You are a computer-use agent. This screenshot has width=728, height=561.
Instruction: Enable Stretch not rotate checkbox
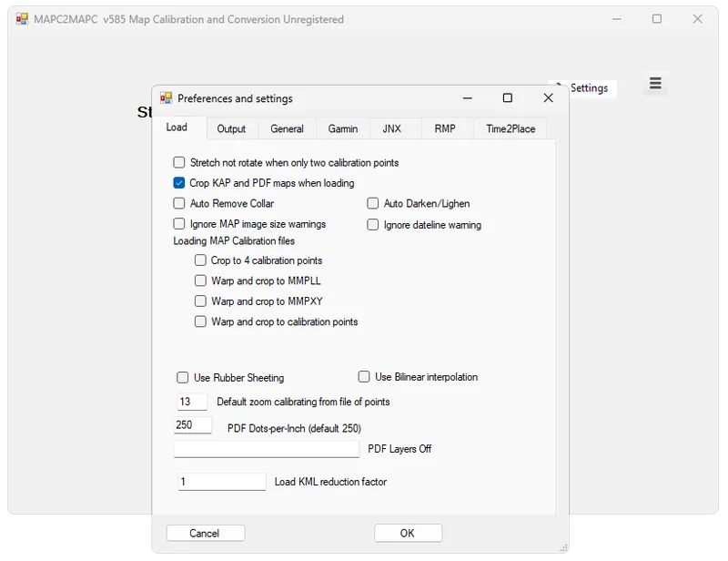point(178,163)
